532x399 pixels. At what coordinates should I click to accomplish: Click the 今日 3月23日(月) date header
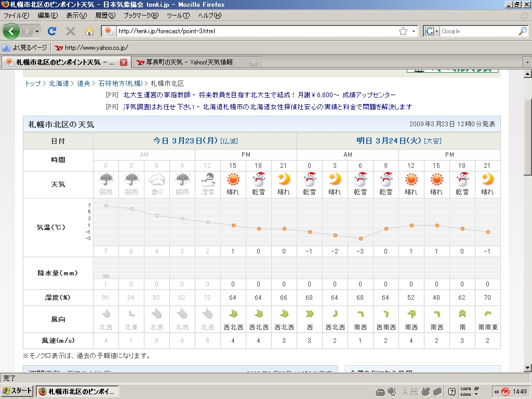tap(195, 141)
